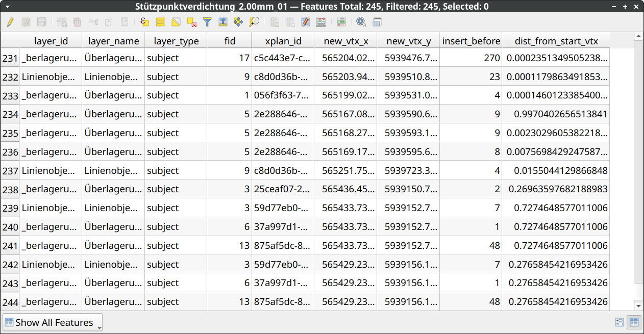644x334 pixels.
Task: Dock the attribute table window
Action: (x=377, y=22)
